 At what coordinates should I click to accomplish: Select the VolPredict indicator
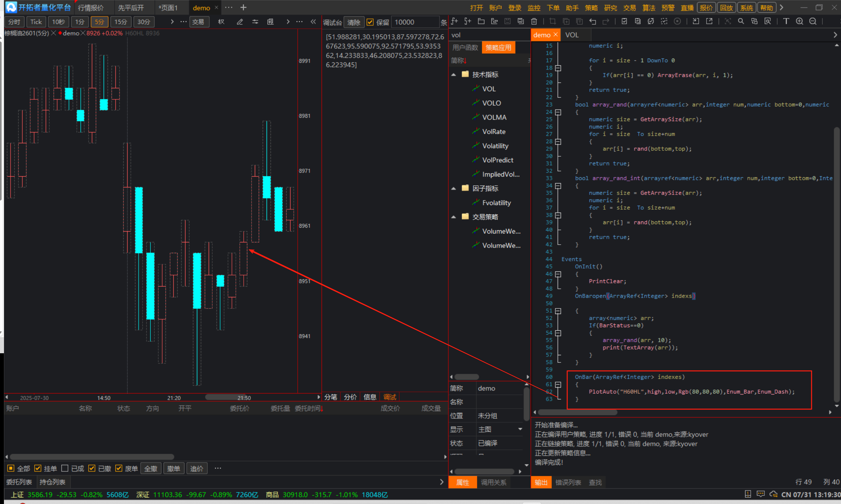pos(497,160)
